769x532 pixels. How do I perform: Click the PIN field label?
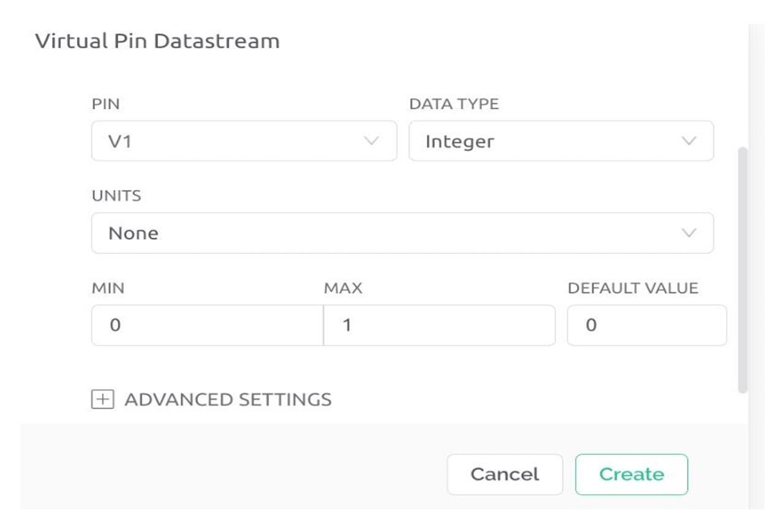pyautogui.click(x=105, y=104)
